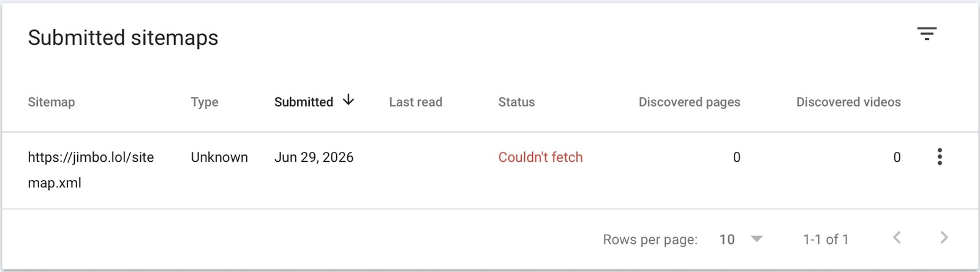Click the 1-1 of 1 pagination label
980x272 pixels.
point(826,240)
